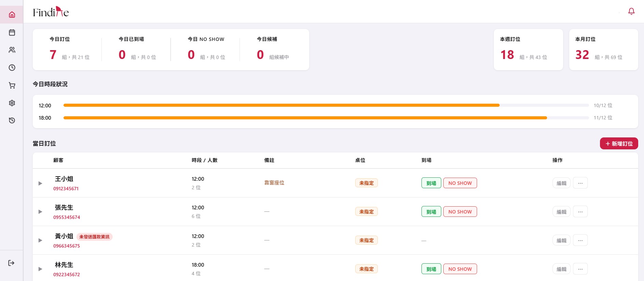Image resolution: width=644 pixels, height=281 pixels.
Task: Click the 今日時段狀況 heading
Action: 50,84
